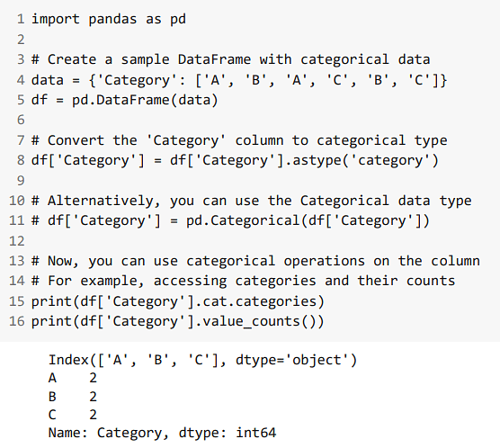The height and width of the screenshot is (448, 500).
Task: Click the 'For example, accessing categories' comment
Action: click(x=243, y=281)
